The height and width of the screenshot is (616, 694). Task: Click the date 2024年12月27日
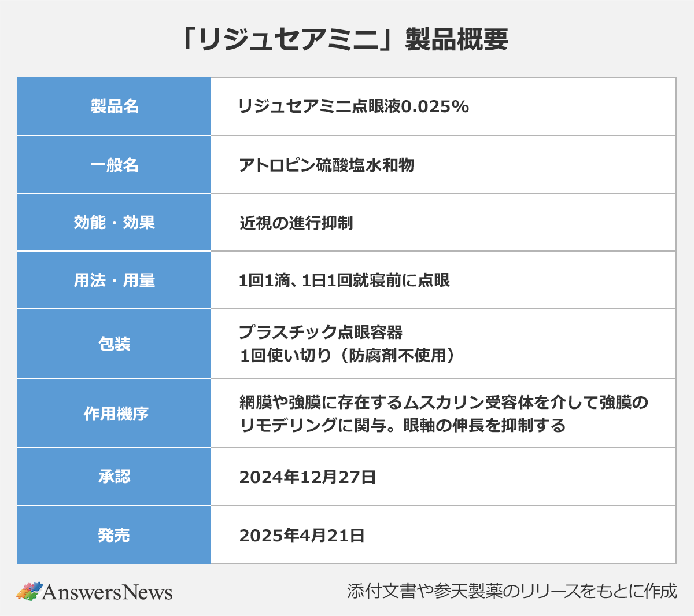pyautogui.click(x=308, y=477)
